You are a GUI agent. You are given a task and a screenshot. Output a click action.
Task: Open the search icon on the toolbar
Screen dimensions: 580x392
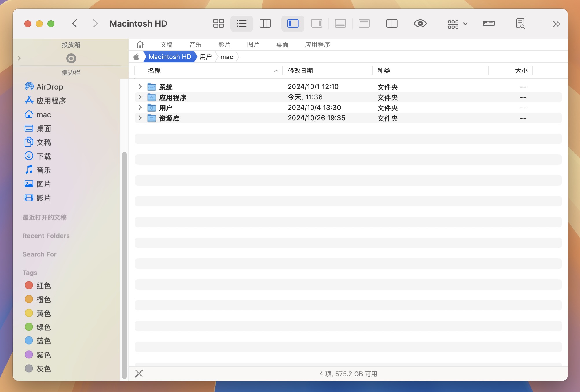pos(520,23)
